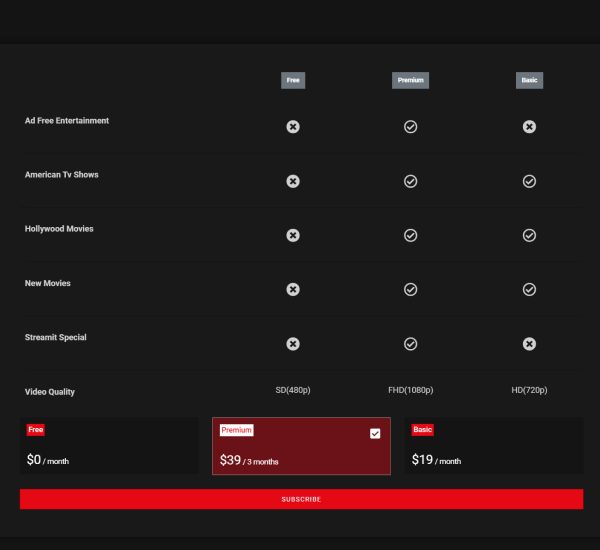The width and height of the screenshot is (600, 550).
Task: Click the check icon for American Tv Shows under Basic
Action: (x=529, y=181)
